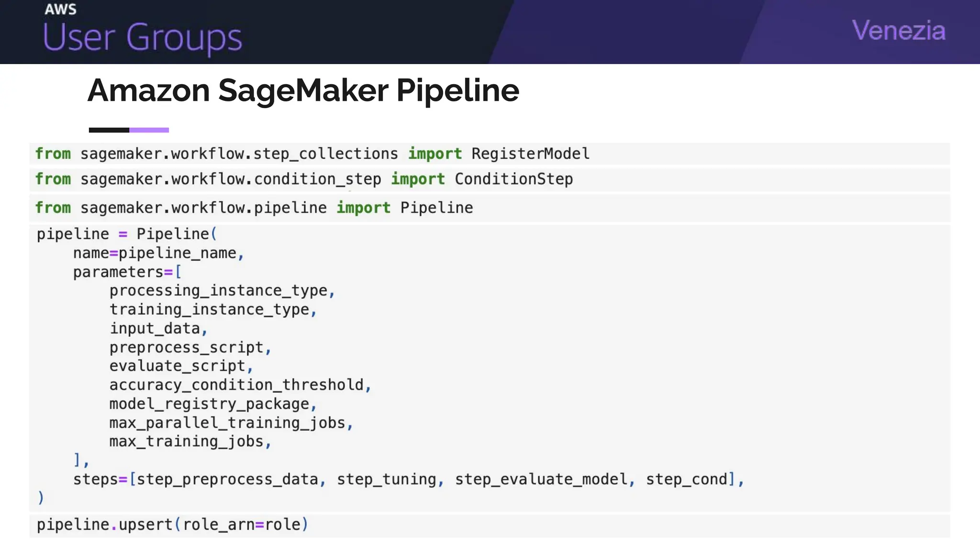This screenshot has height=551, width=980.
Task: Click the from keyword on first line
Action: tap(53, 154)
